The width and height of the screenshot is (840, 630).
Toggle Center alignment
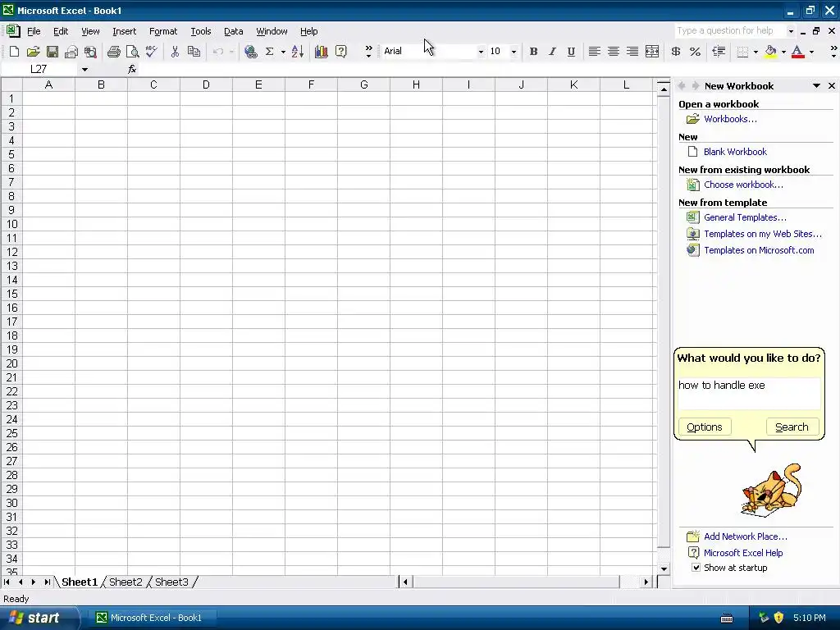614,52
